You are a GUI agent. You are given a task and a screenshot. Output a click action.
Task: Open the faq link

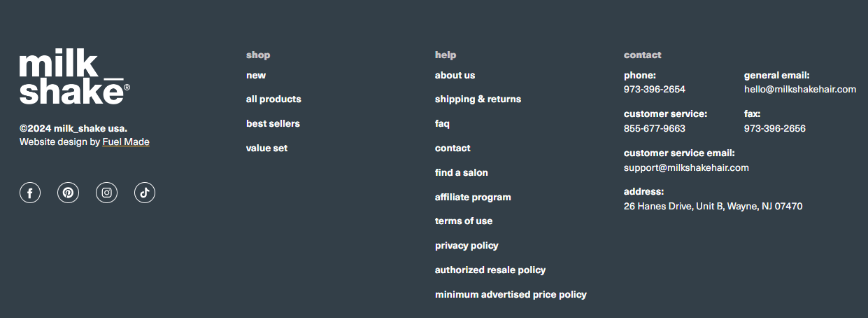pyautogui.click(x=442, y=124)
